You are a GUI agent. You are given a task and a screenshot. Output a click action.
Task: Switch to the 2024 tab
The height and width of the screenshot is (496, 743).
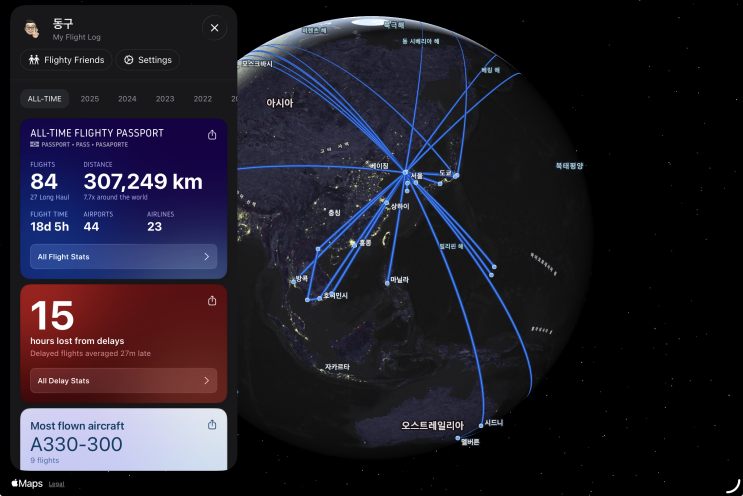click(x=127, y=99)
